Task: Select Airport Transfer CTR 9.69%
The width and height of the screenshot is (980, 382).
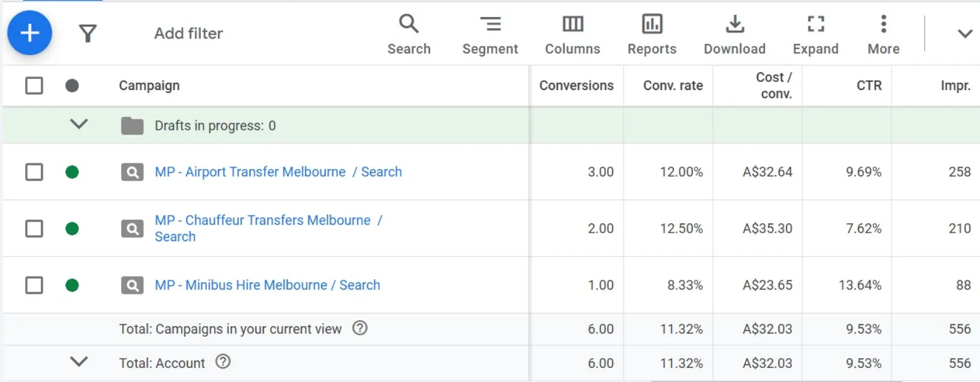Action: [864, 172]
